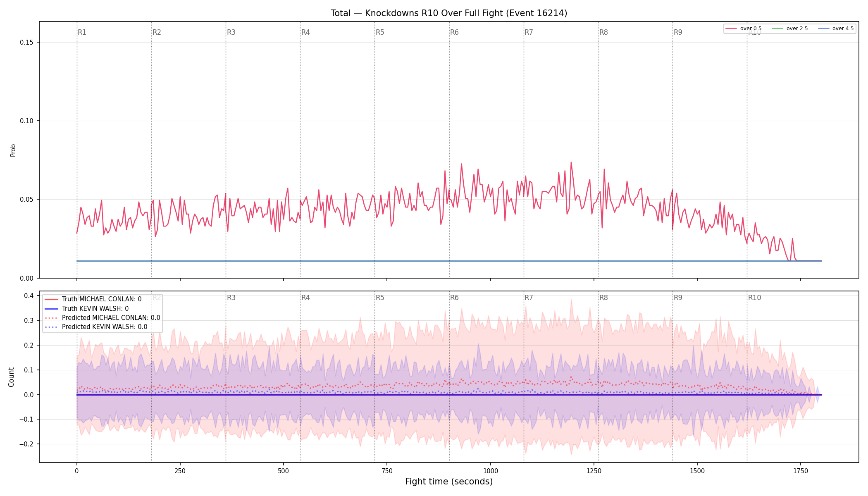Click the 1250 tick on the time axis
The image size is (868, 496).
[594, 471]
